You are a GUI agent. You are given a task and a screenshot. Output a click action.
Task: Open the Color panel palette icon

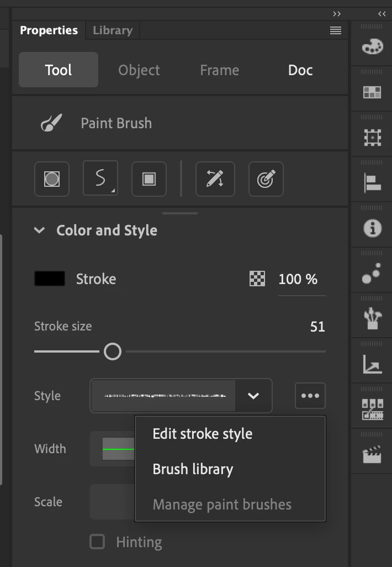pyautogui.click(x=372, y=47)
